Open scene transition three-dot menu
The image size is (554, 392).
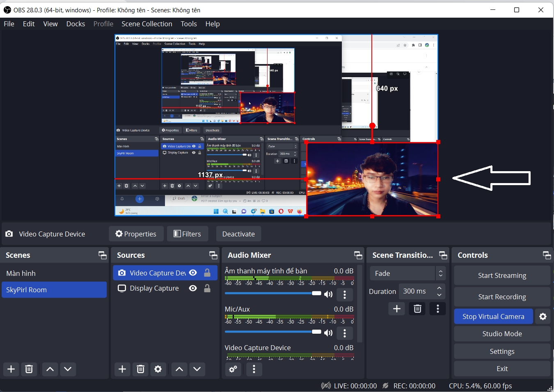(438, 309)
